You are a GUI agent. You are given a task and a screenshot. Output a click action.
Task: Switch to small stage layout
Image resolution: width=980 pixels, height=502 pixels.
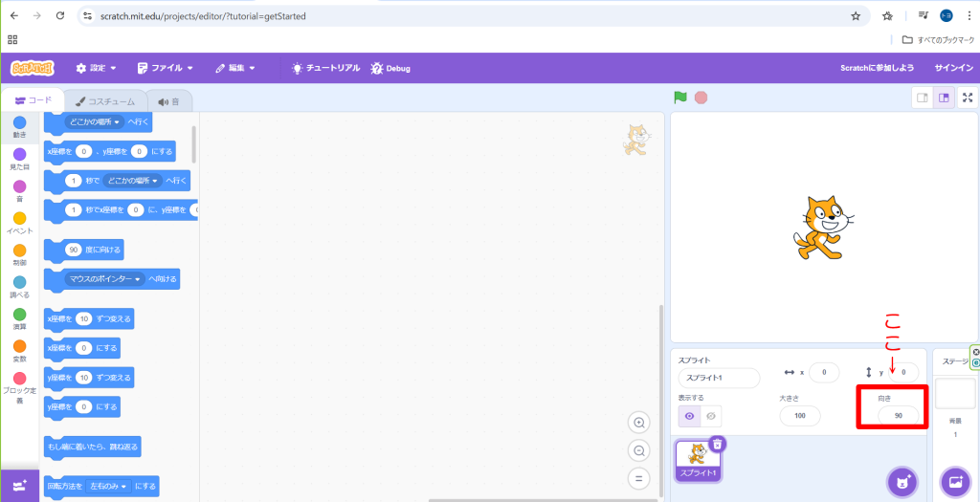point(923,97)
